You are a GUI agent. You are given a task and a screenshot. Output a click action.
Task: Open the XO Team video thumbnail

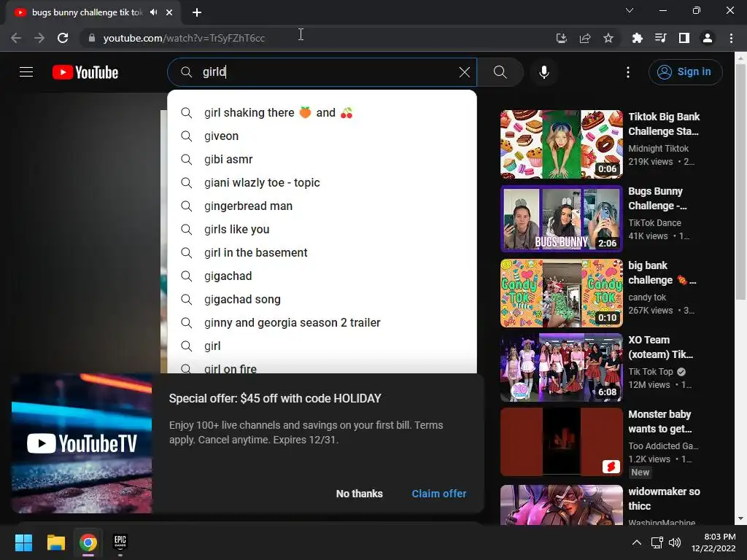pos(561,367)
